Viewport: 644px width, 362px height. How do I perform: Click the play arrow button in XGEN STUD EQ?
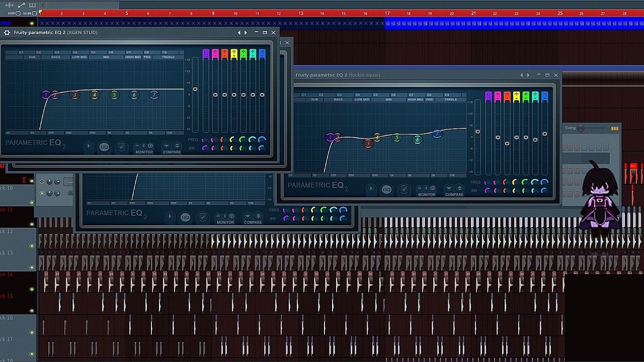pos(89,146)
